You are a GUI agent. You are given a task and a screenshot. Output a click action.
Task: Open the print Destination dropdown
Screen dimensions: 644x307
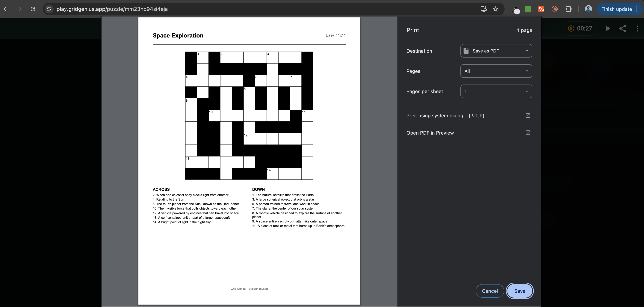click(x=496, y=51)
